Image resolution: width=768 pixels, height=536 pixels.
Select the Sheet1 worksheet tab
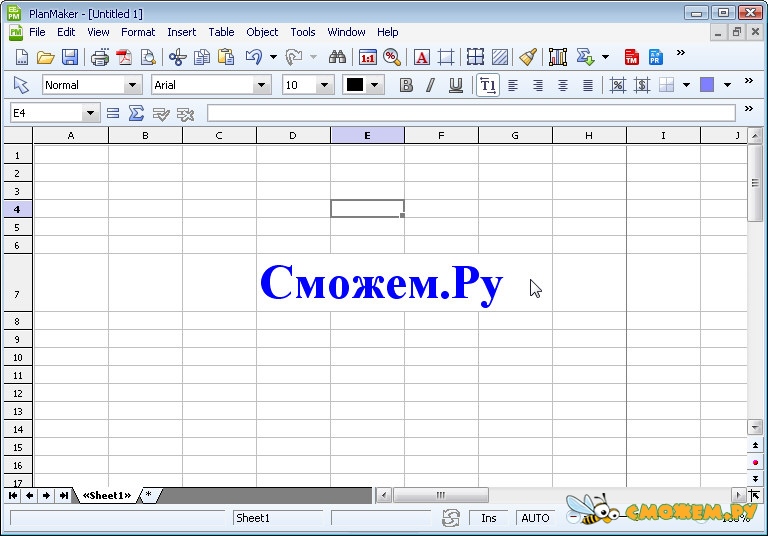[x=107, y=495]
